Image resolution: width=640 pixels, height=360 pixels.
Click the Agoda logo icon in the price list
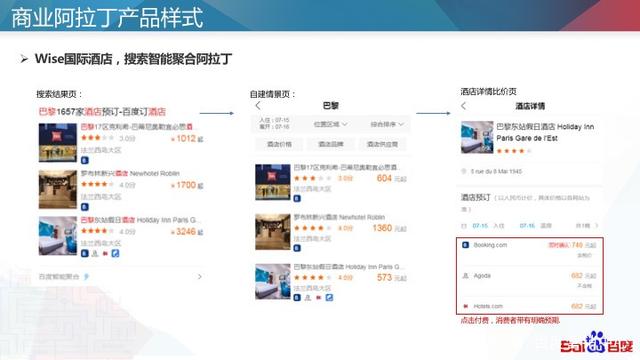pos(465,276)
